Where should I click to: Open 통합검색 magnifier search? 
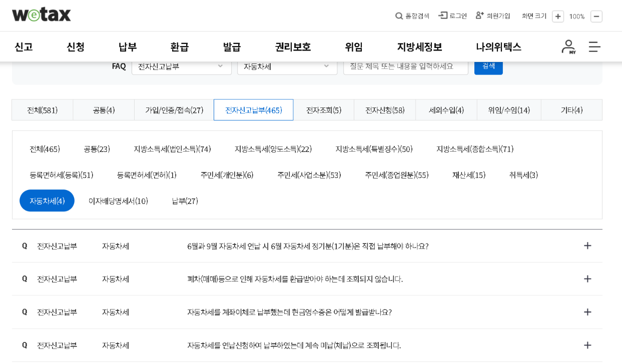(412, 16)
